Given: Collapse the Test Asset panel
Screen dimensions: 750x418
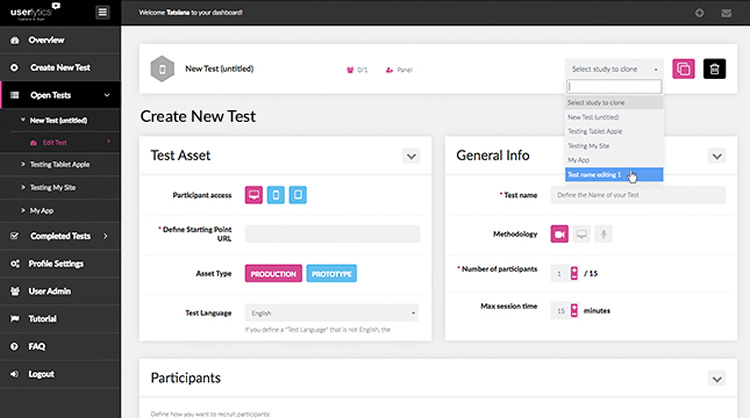Looking at the screenshot, I should (411, 156).
